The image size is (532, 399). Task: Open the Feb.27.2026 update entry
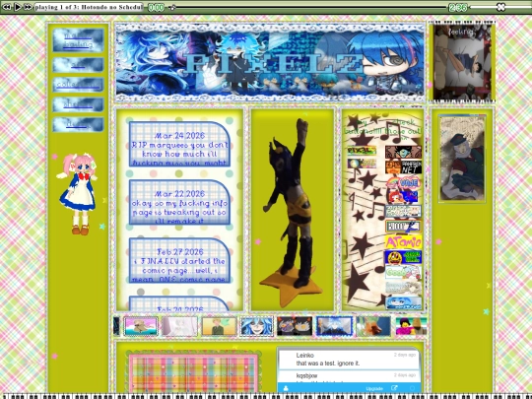click(179, 260)
